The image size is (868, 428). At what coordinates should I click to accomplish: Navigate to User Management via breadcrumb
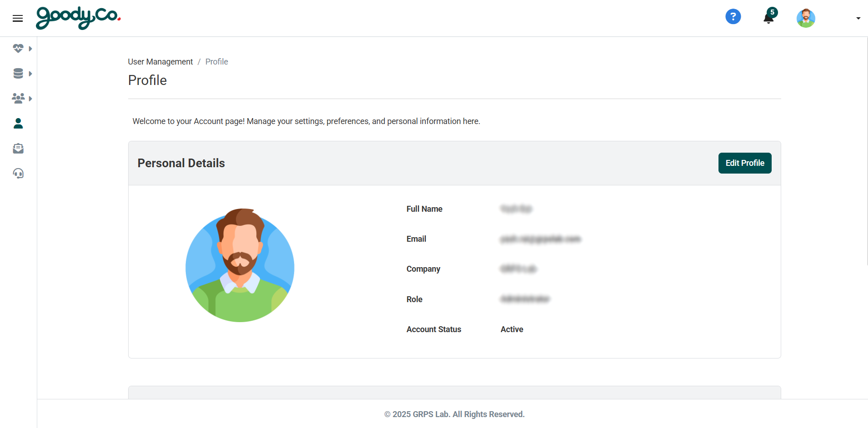(160, 61)
